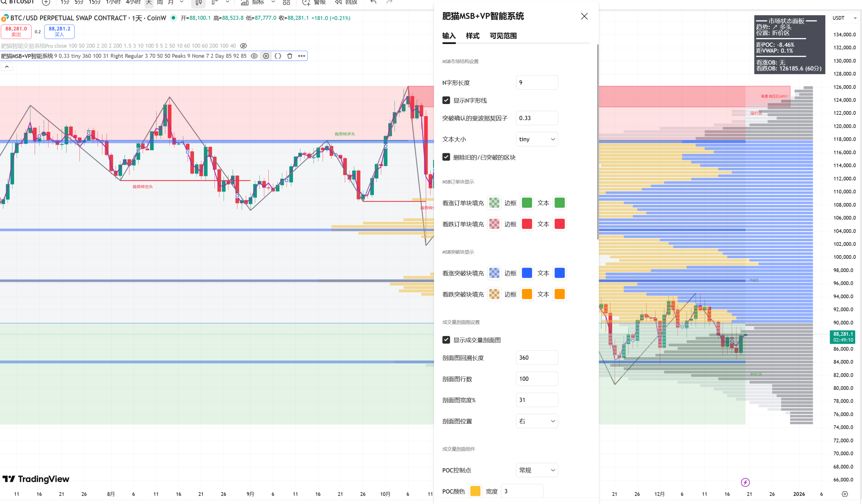Select the 15分 timeframe
The width and height of the screenshot is (862, 504).
click(95, 2)
